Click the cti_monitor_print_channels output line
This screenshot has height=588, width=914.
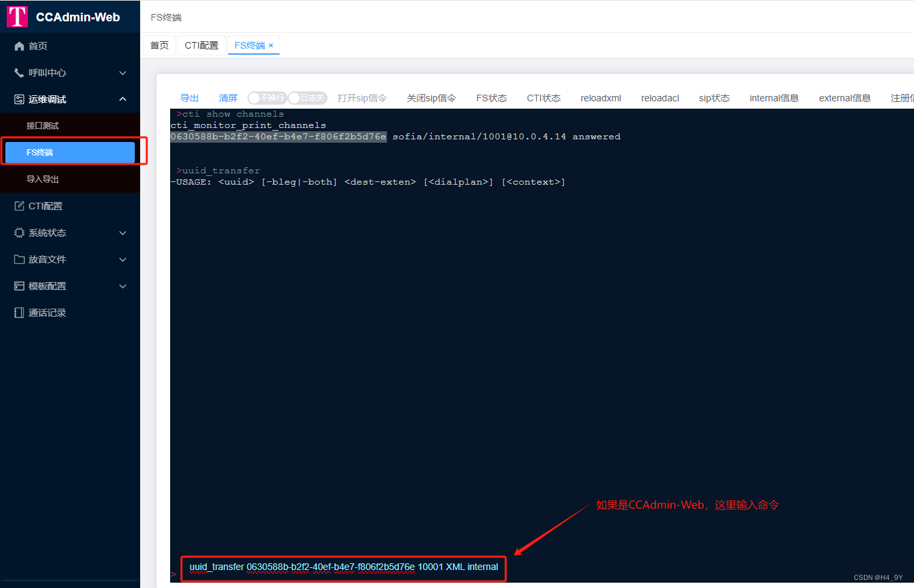pyautogui.click(x=248, y=125)
